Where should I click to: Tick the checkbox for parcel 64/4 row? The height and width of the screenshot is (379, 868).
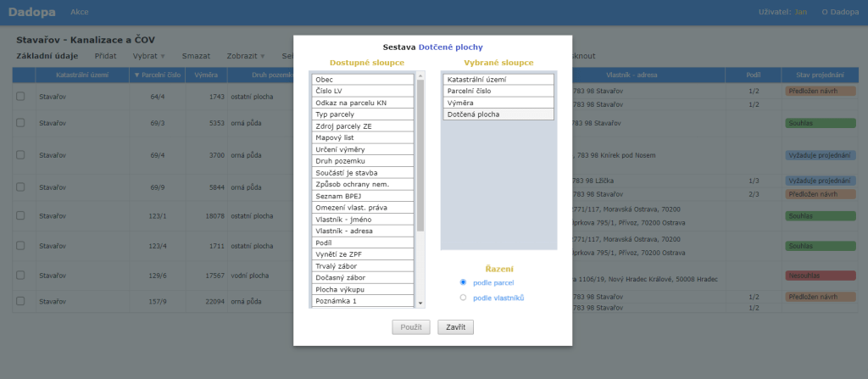[20, 98]
